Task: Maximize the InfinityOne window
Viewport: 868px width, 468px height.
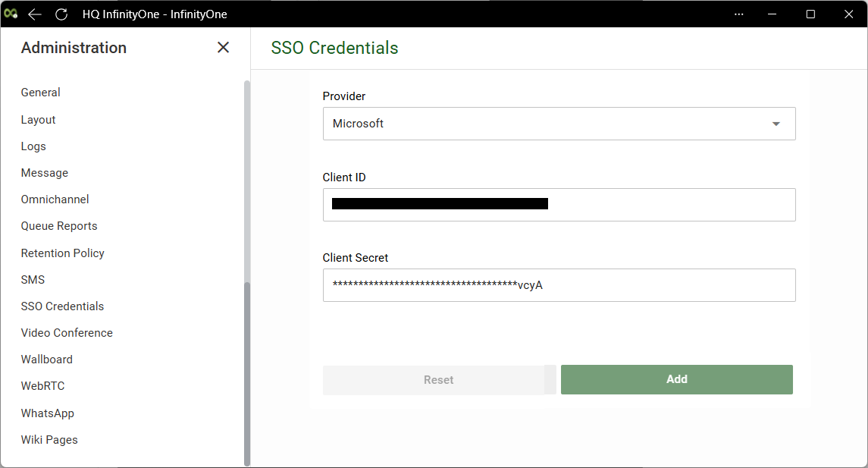Action: (x=810, y=14)
